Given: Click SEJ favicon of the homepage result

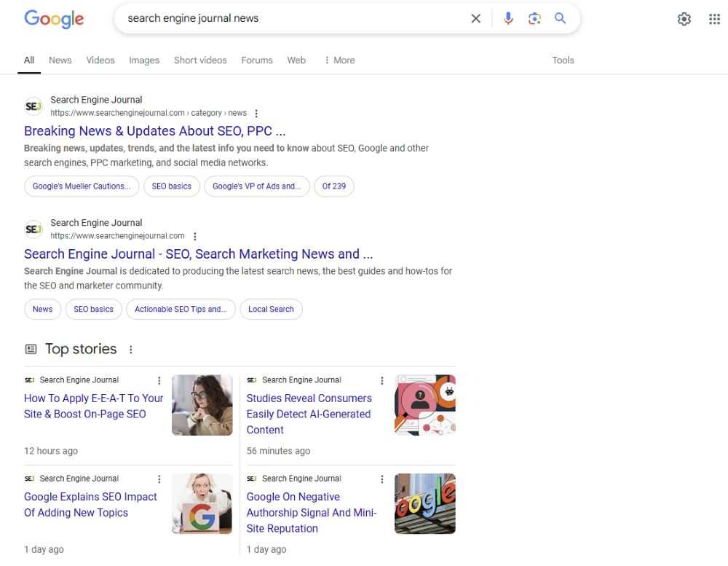Looking at the screenshot, I should pos(33,229).
